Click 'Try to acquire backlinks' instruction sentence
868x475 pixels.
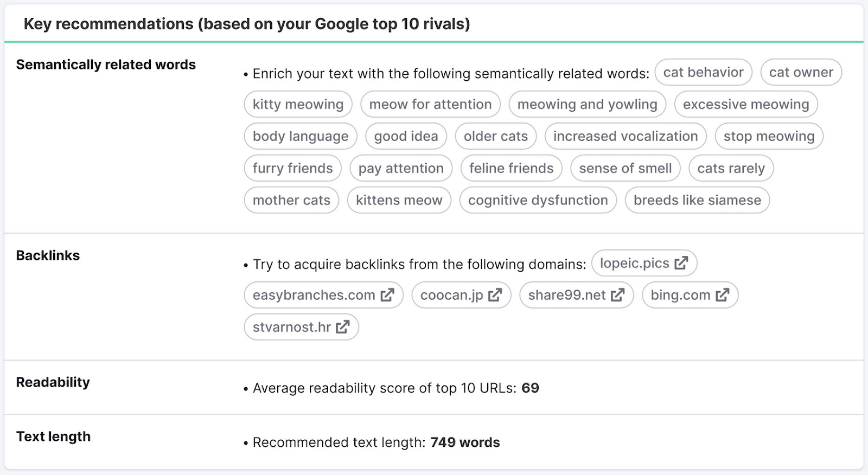(x=419, y=265)
